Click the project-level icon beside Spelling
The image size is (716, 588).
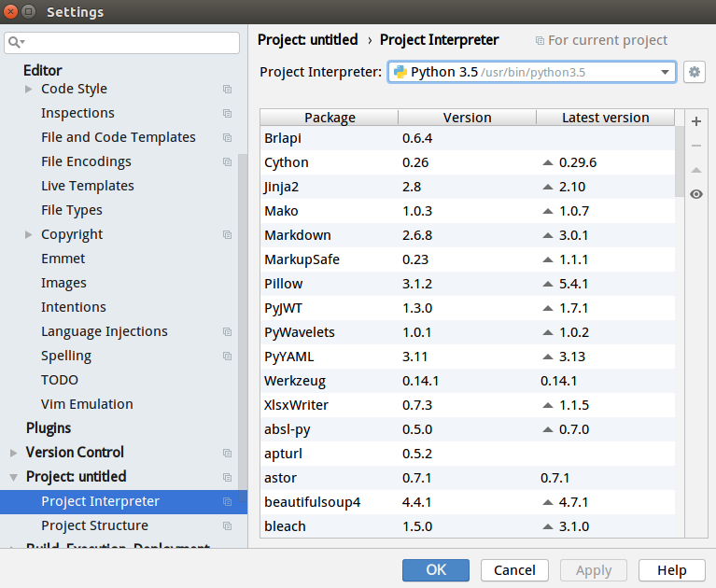tap(227, 356)
